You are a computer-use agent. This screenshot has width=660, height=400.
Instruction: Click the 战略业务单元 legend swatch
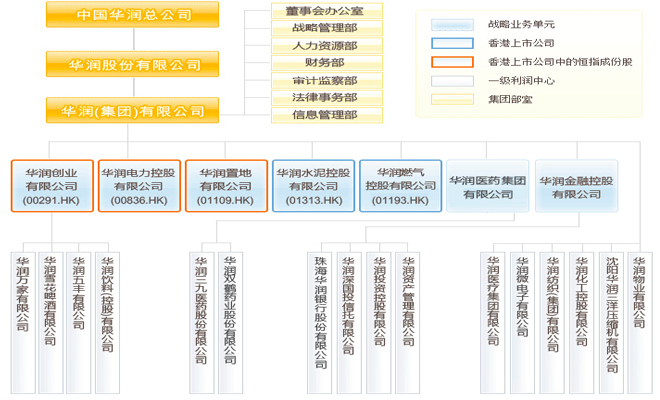(x=452, y=25)
